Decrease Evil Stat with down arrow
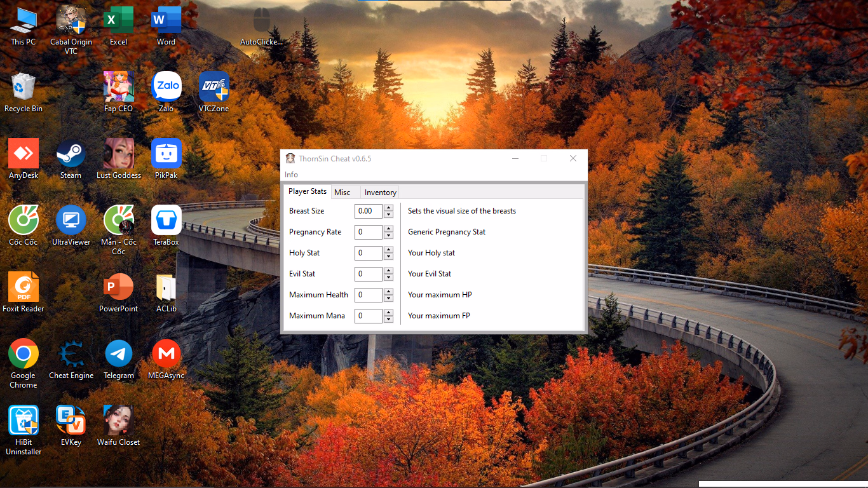The height and width of the screenshot is (488, 868). pyautogui.click(x=388, y=277)
